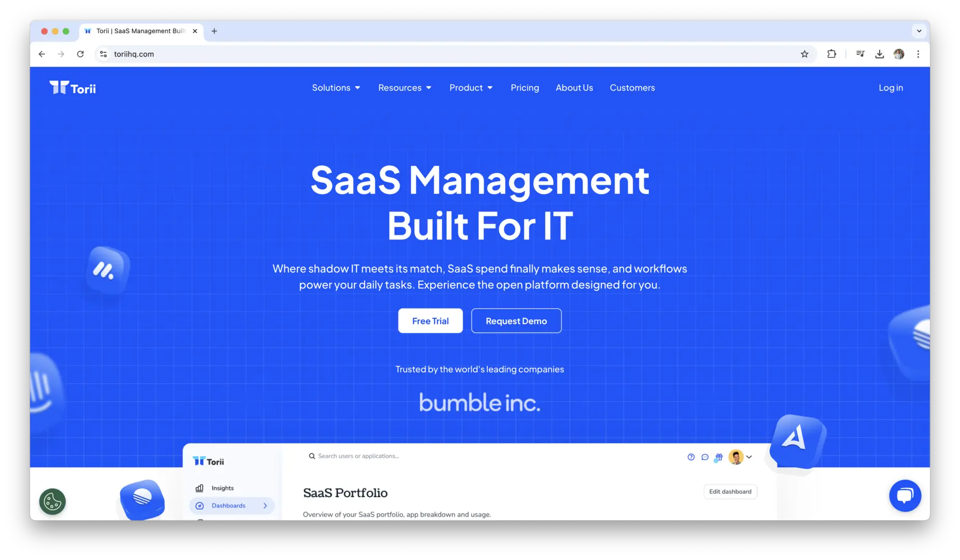The image size is (960, 560).
Task: Bookmark this page with star icon
Action: click(x=804, y=54)
